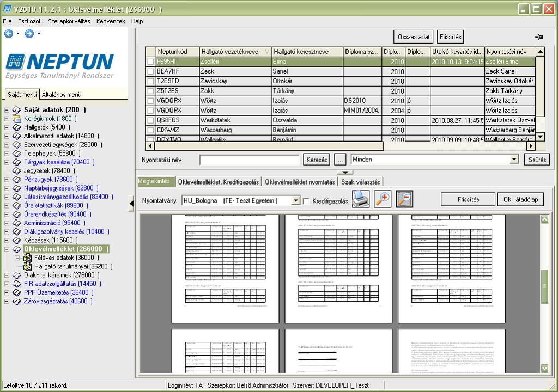
Task: Click the forward navigation arrow icon
Action: click(29, 33)
